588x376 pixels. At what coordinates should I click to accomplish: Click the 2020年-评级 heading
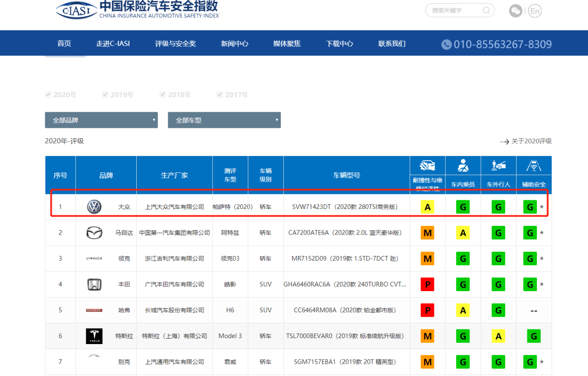pos(64,141)
